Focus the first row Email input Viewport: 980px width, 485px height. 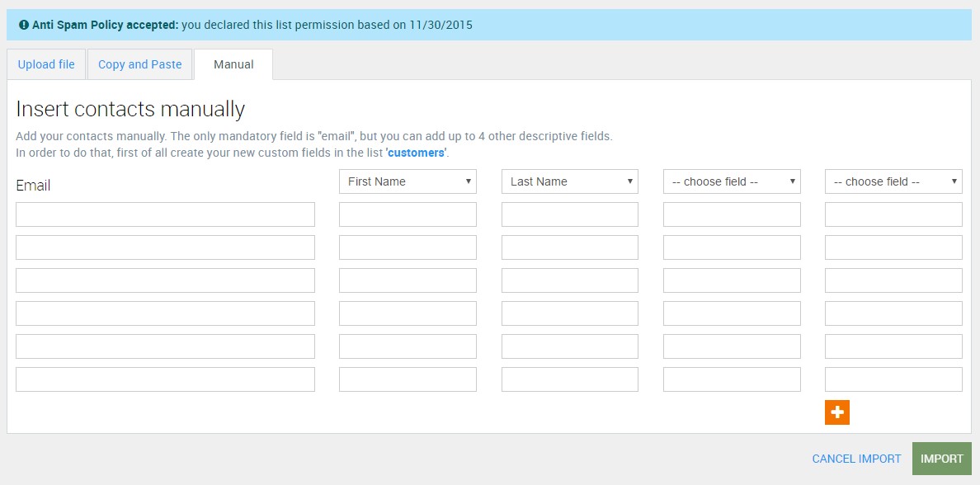pyautogui.click(x=165, y=214)
